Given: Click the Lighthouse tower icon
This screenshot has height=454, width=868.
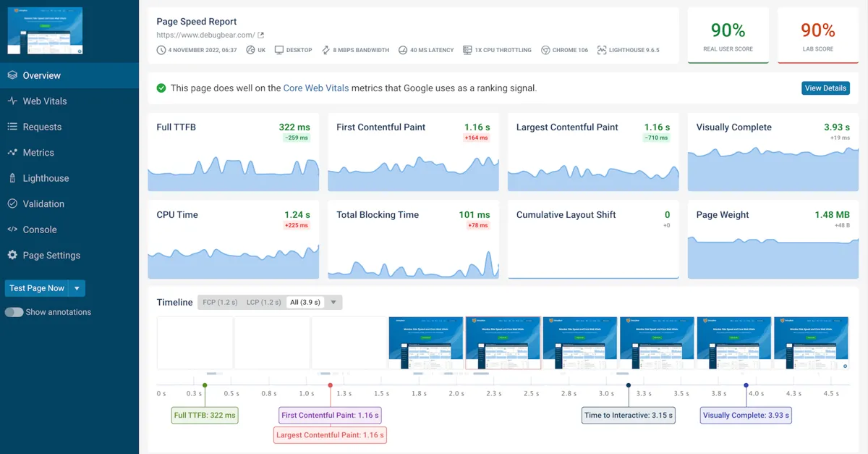Looking at the screenshot, I should pos(12,178).
